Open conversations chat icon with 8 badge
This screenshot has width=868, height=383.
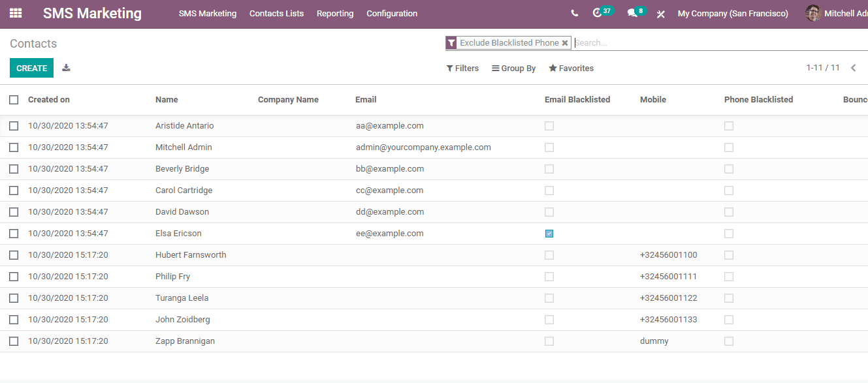[632, 13]
